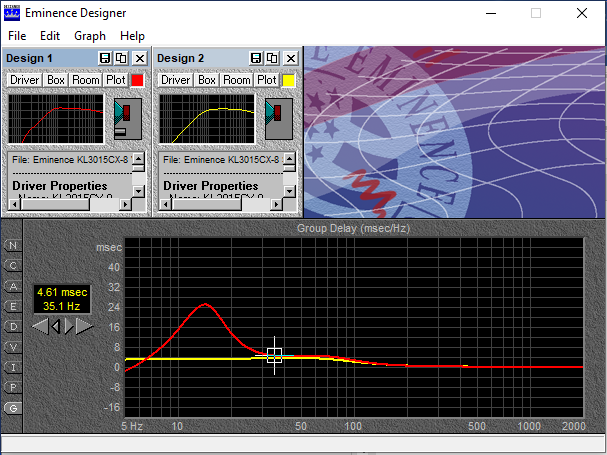The width and height of the screenshot is (607, 455).
Task: Open the Graph menu
Action: click(90, 36)
